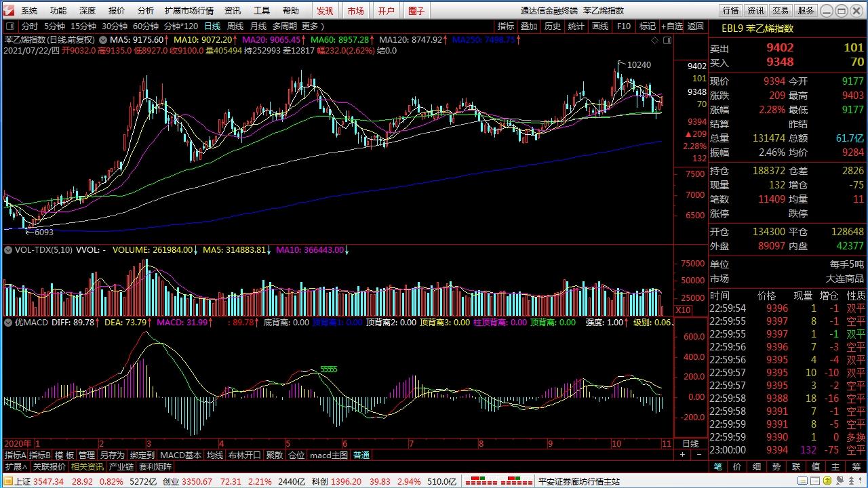Open the 交易 button in title bar
Screen dimensions: 868x488
(x=781, y=11)
